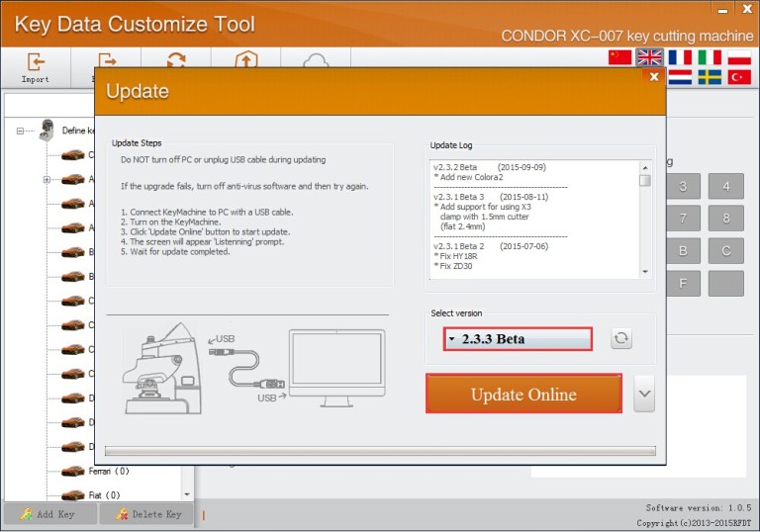Click keypad button 3 in main window
The image size is (760, 532).
click(x=683, y=186)
